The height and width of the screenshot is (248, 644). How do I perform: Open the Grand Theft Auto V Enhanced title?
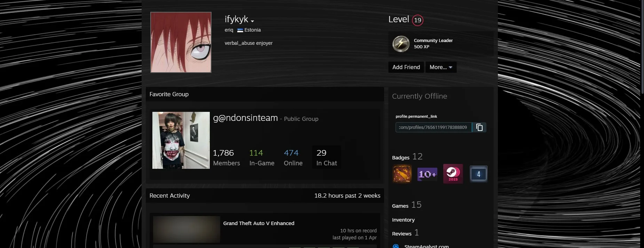[x=259, y=223]
